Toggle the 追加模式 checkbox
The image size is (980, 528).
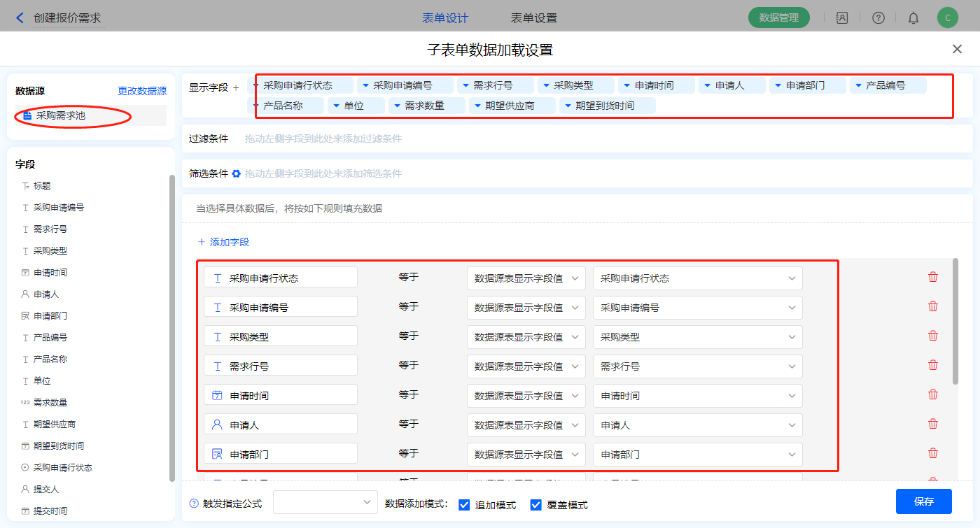pos(464,505)
